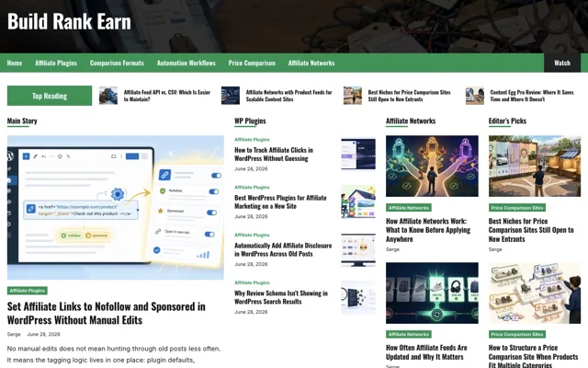The image size is (588, 368).
Task: Open the Price Comparison menu item
Action: 252,63
